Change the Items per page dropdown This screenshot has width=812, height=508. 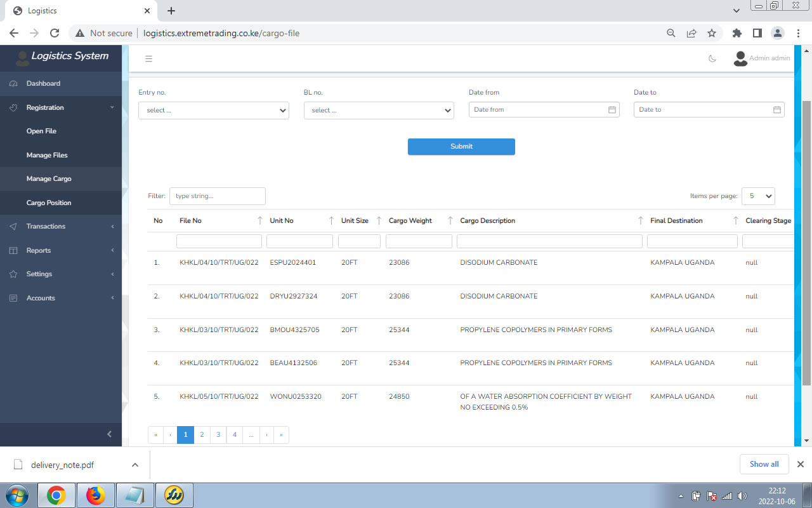758,196
